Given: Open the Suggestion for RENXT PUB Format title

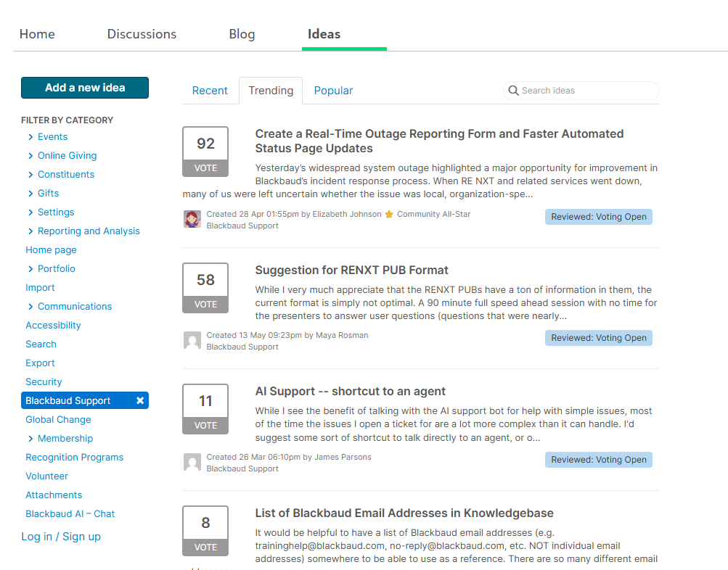Looking at the screenshot, I should pos(351,270).
